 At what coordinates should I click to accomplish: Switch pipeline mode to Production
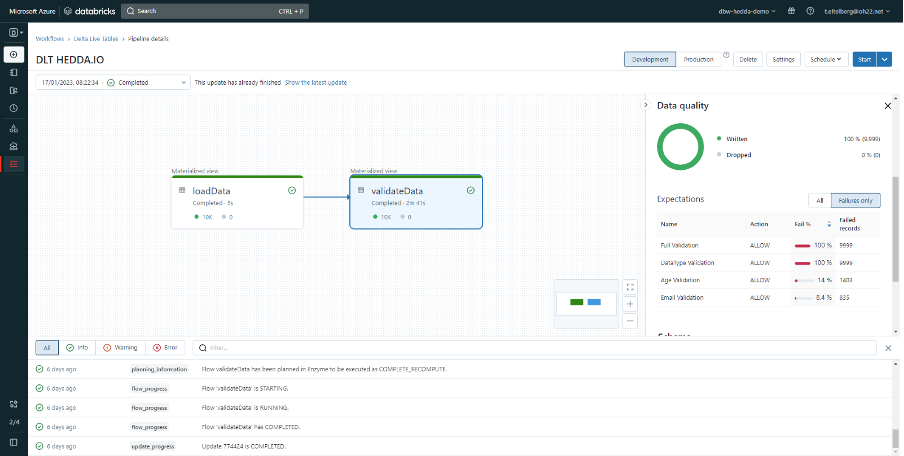click(698, 59)
